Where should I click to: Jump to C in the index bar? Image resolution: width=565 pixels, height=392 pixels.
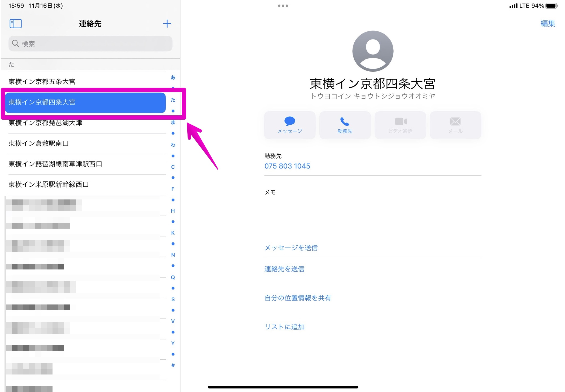[x=173, y=167]
